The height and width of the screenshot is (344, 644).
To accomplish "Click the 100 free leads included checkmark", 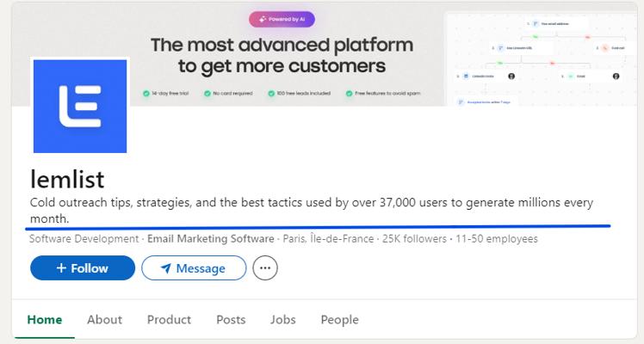I will [x=271, y=94].
